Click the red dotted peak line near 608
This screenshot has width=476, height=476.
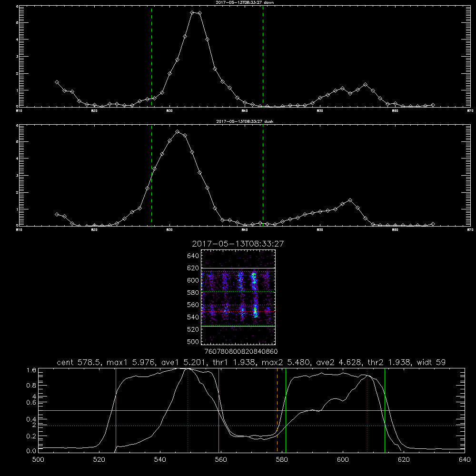pyautogui.click(x=367, y=410)
